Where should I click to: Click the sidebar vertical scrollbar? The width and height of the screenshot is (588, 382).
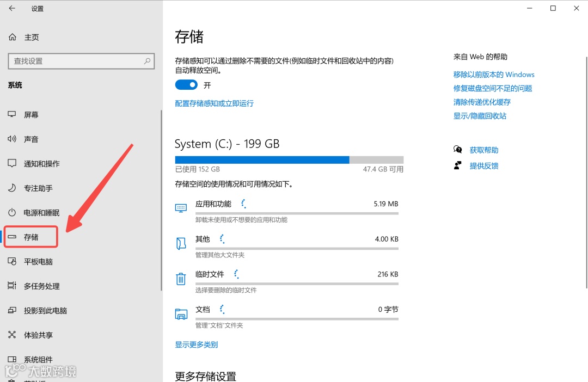(x=161, y=200)
